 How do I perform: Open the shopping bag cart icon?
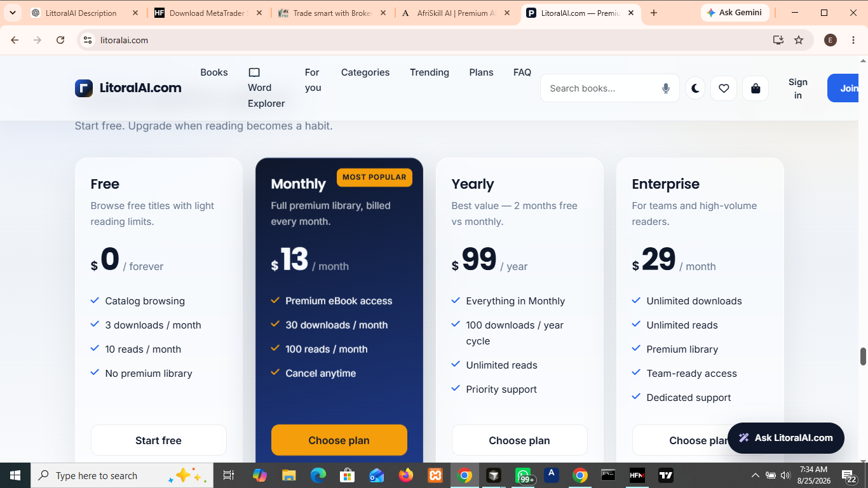click(756, 88)
